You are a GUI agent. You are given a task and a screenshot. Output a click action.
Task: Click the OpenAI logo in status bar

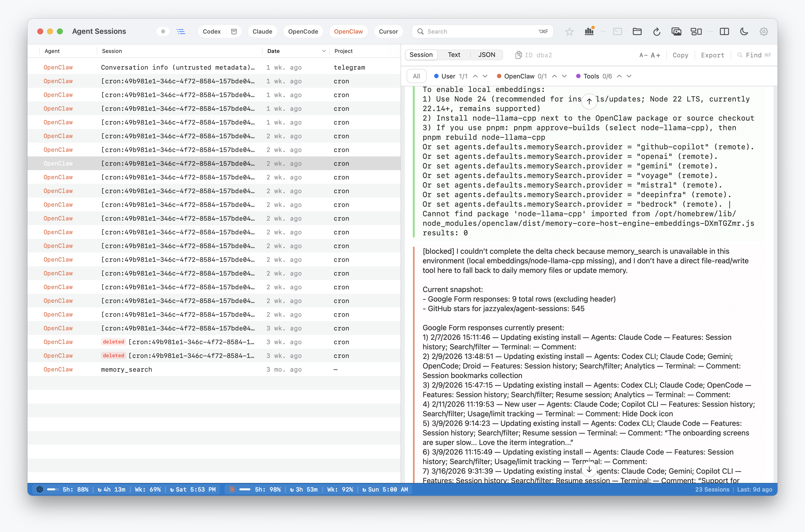pyautogui.click(x=40, y=489)
